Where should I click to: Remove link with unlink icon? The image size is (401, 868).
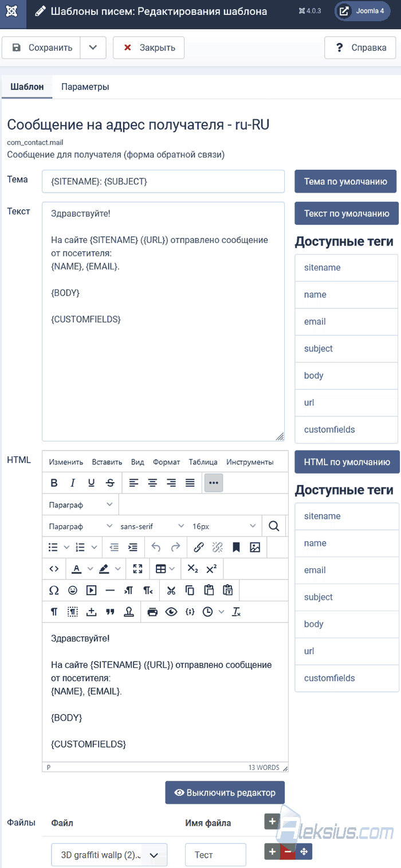(x=218, y=548)
